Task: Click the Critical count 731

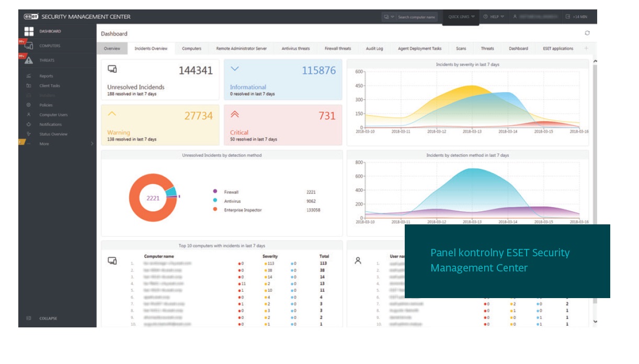Action: click(x=327, y=116)
